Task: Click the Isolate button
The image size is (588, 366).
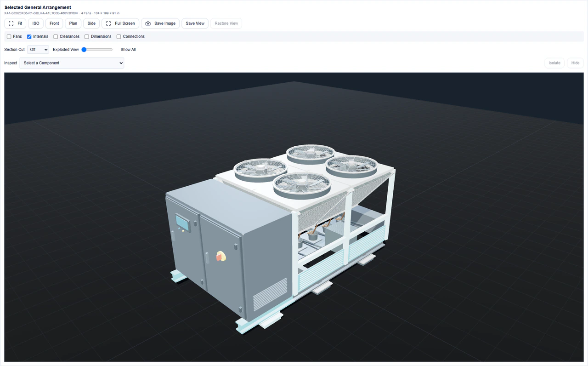Action: tap(554, 63)
